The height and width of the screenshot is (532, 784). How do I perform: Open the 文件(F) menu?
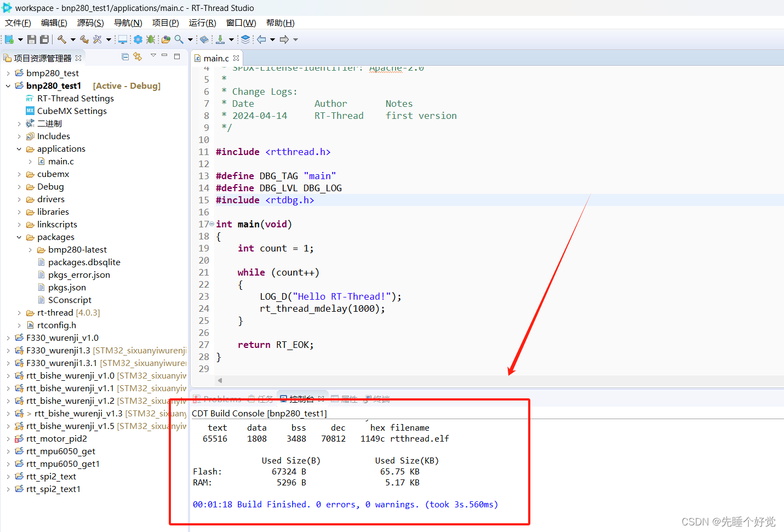[18, 22]
